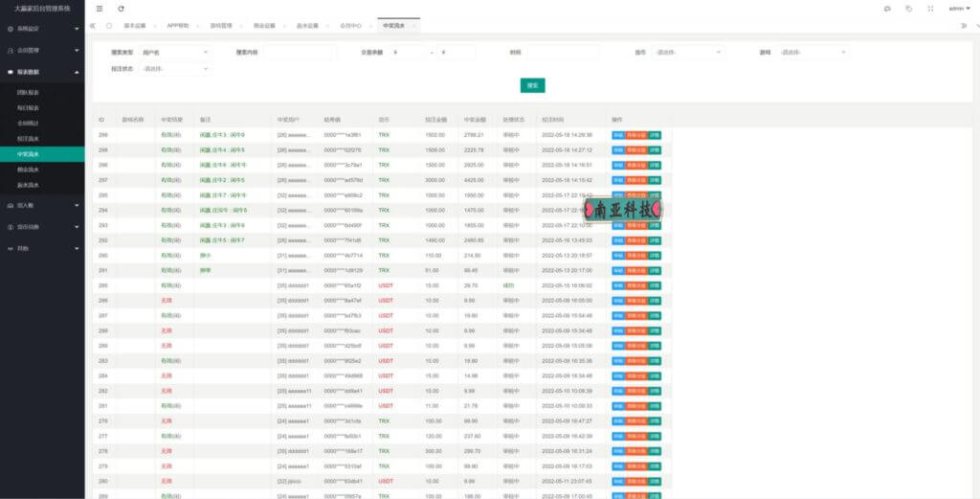The height and width of the screenshot is (499, 980).
Task: Click the coin icon in the left sidebar
Action: point(10,227)
